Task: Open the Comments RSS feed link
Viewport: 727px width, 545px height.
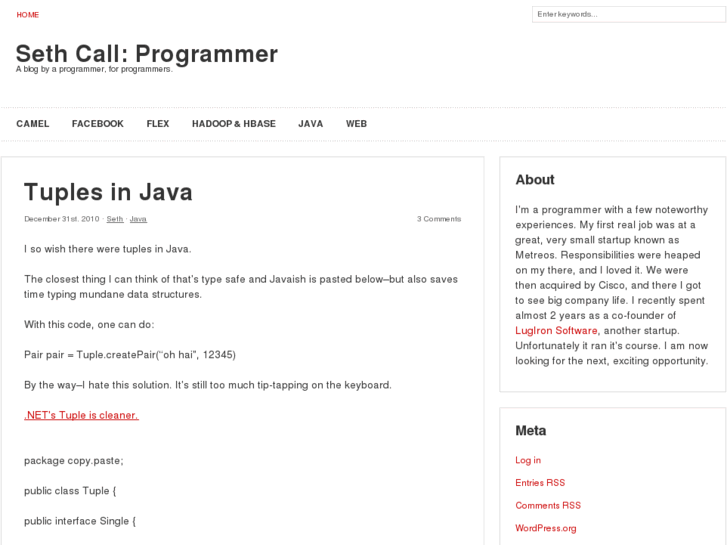Action: pyautogui.click(x=548, y=505)
